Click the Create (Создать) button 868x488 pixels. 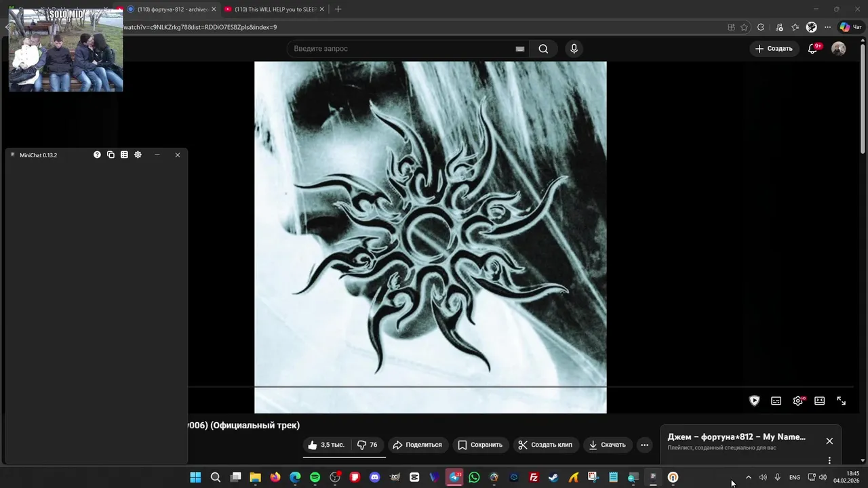(774, 49)
